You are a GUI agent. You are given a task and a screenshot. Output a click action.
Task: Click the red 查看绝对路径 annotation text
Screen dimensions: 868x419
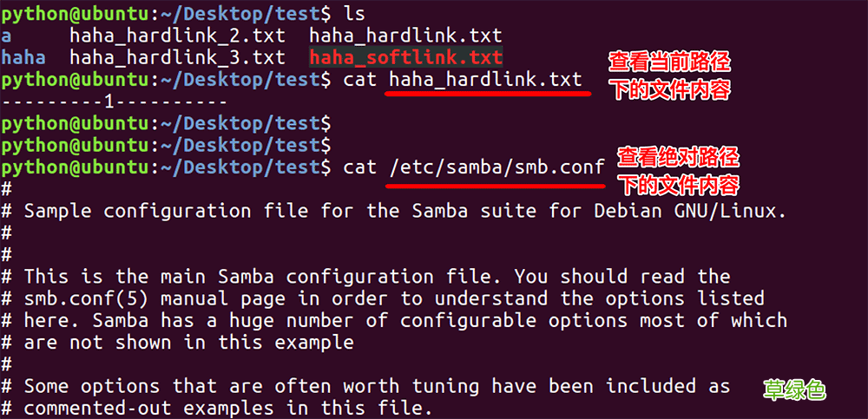click(x=679, y=157)
